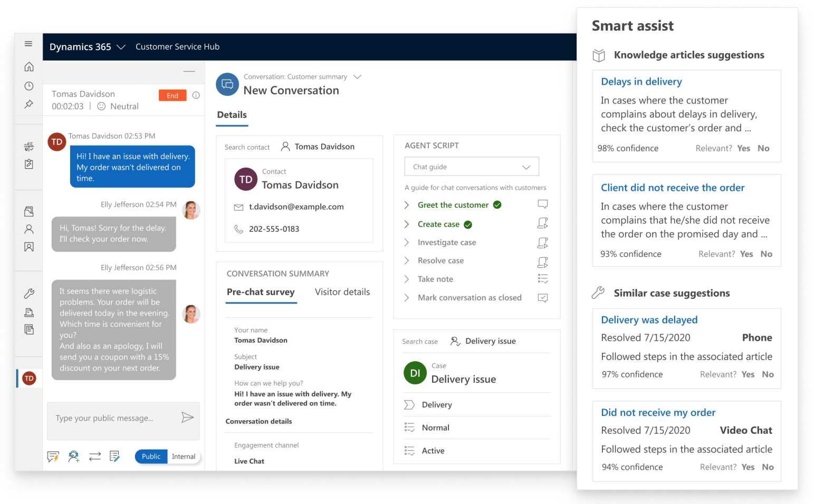Open the TD active session icon in sidebar
Image resolution: width=814 pixels, height=504 pixels.
(x=30, y=378)
